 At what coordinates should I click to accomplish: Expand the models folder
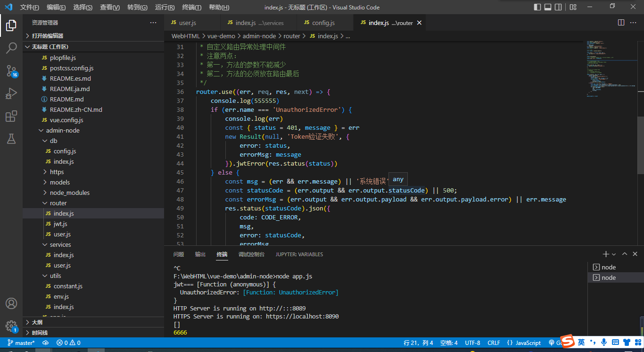click(x=93, y=182)
